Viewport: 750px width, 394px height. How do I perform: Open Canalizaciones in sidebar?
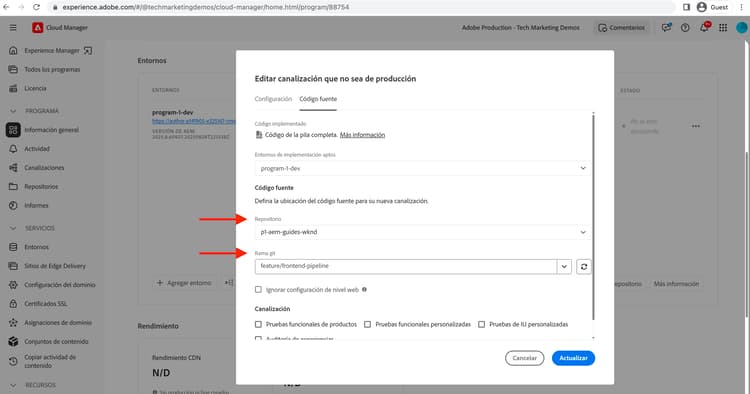44,168
